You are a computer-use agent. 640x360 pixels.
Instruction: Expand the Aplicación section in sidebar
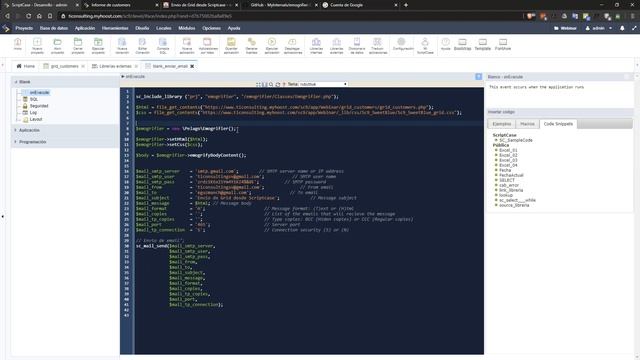tap(29, 130)
